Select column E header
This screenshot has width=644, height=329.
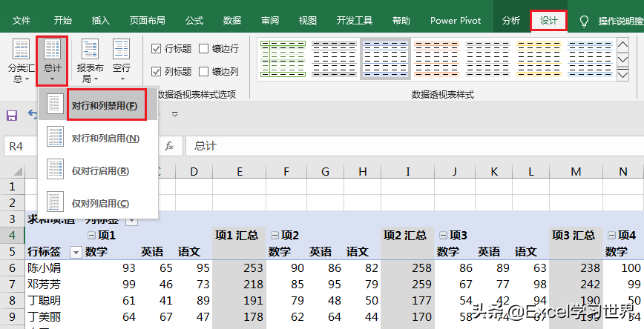tap(240, 171)
